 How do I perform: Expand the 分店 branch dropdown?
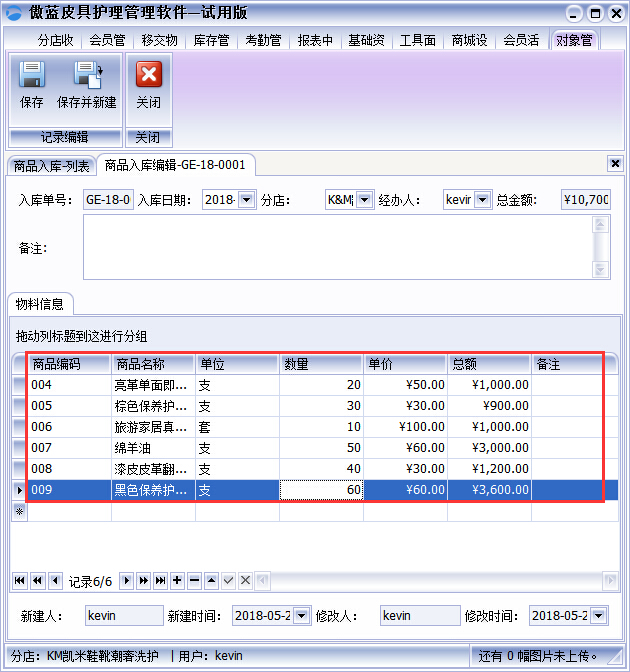(x=365, y=200)
